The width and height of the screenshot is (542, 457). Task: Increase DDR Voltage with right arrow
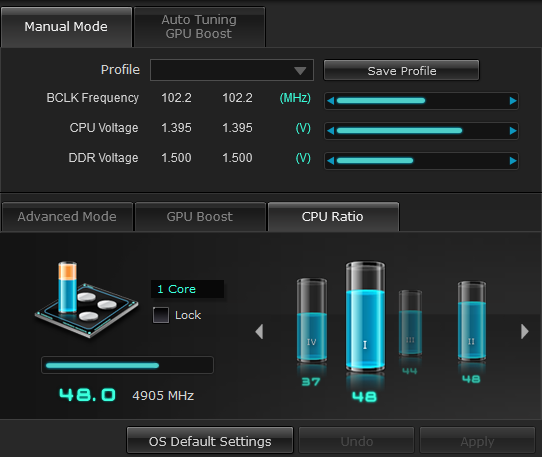tap(513, 161)
